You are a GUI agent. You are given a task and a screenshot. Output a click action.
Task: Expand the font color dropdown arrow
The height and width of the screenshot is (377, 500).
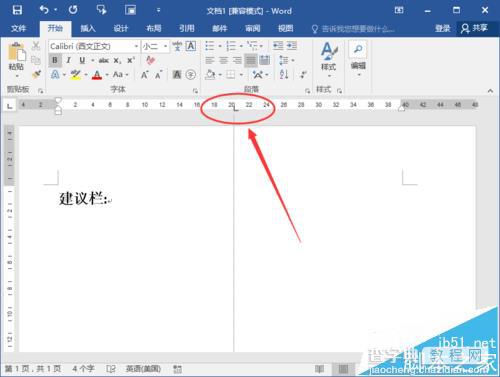[x=107, y=74]
